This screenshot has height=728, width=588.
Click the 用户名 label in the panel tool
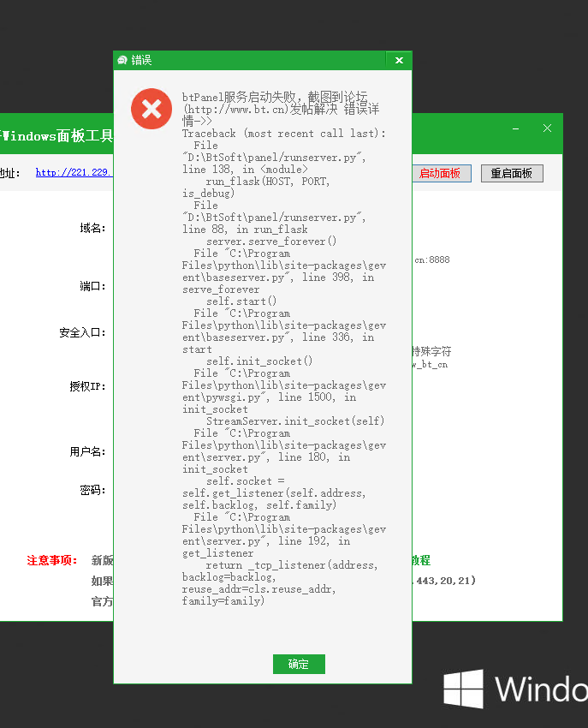click(x=87, y=451)
